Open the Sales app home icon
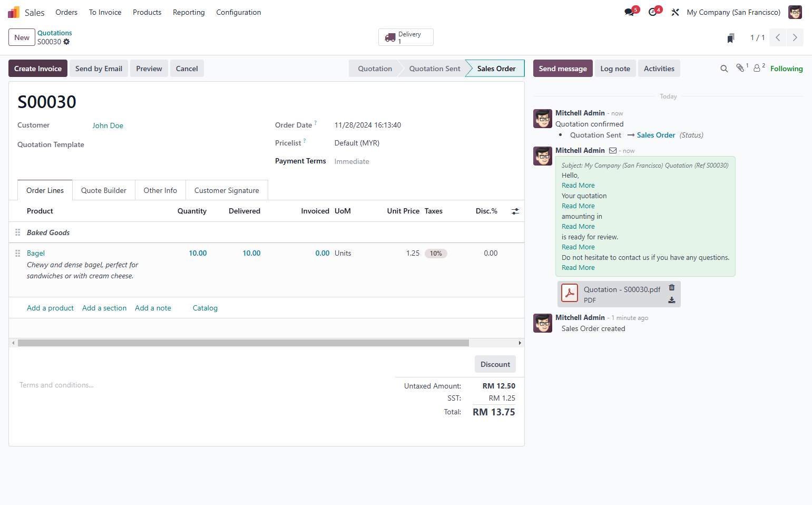 [14, 12]
